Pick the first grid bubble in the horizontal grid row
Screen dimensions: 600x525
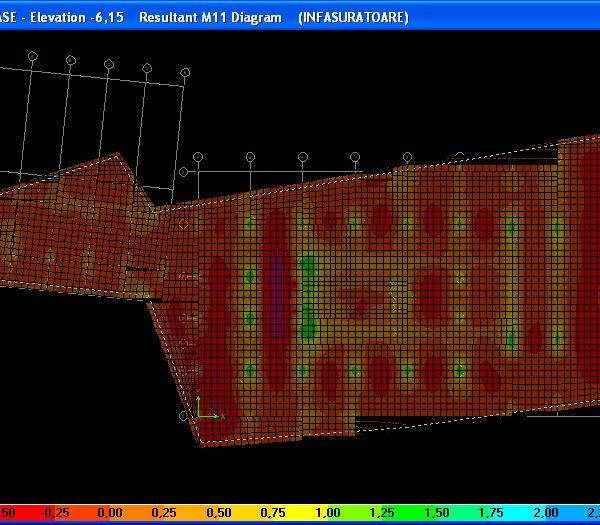pos(198,157)
